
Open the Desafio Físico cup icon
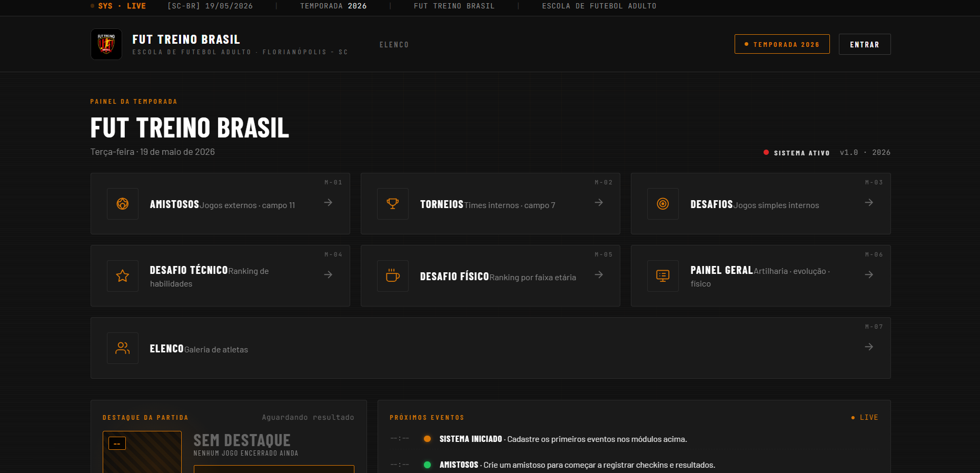393,276
